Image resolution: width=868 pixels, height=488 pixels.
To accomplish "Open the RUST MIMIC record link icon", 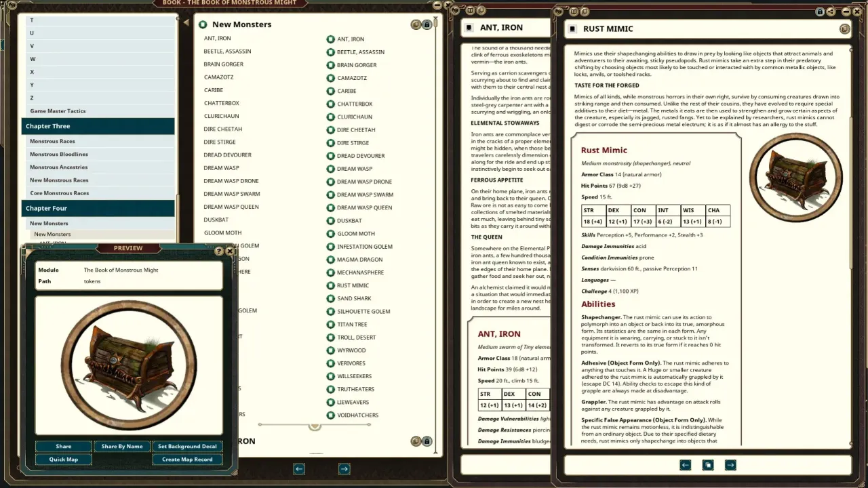I will 330,286.
